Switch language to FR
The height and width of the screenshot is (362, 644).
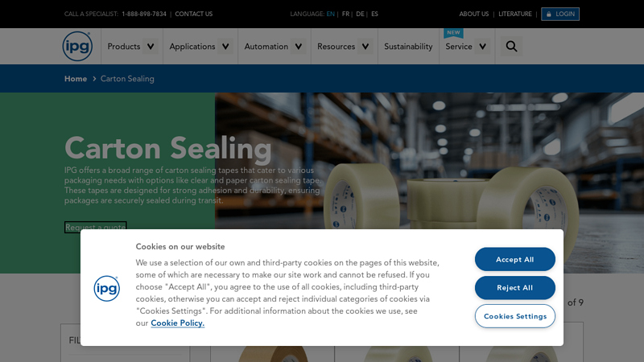point(345,14)
